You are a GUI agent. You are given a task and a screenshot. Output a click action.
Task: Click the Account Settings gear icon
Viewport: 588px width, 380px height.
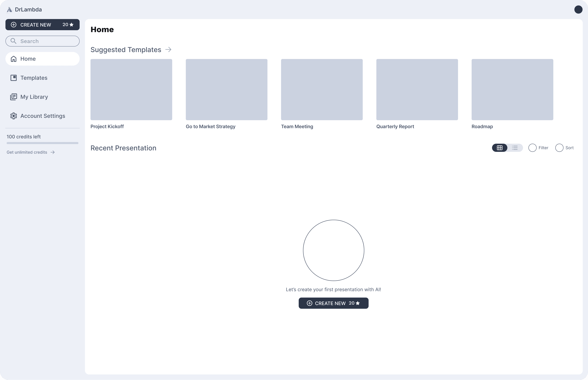point(14,116)
